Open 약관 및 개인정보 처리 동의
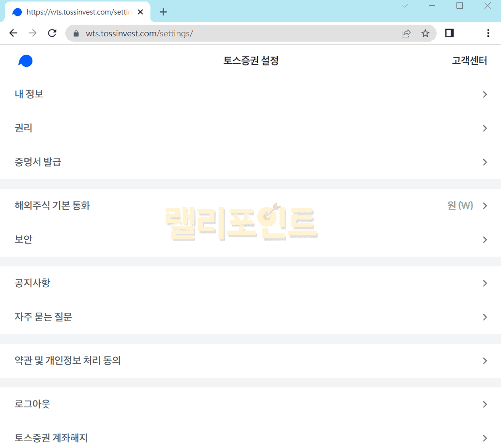 (x=68, y=361)
